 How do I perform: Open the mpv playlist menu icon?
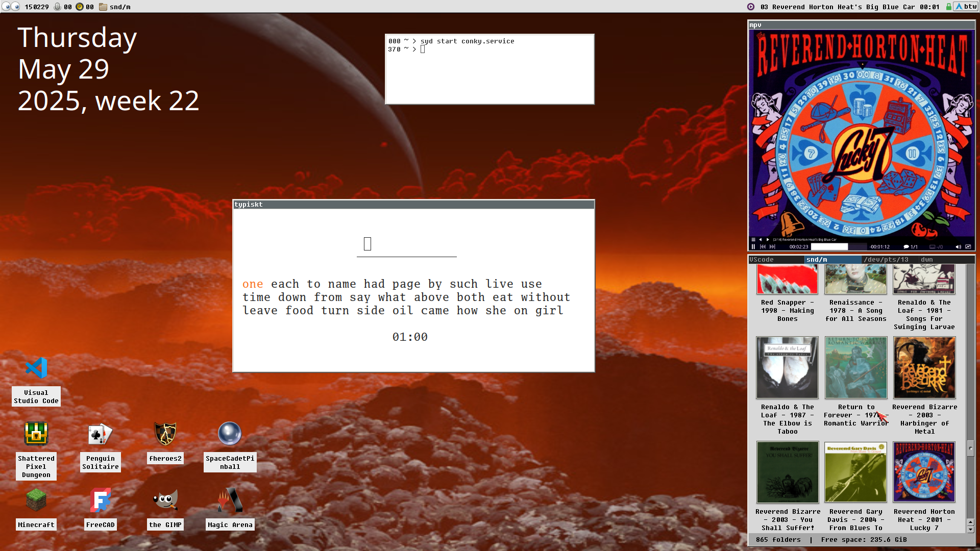click(753, 239)
